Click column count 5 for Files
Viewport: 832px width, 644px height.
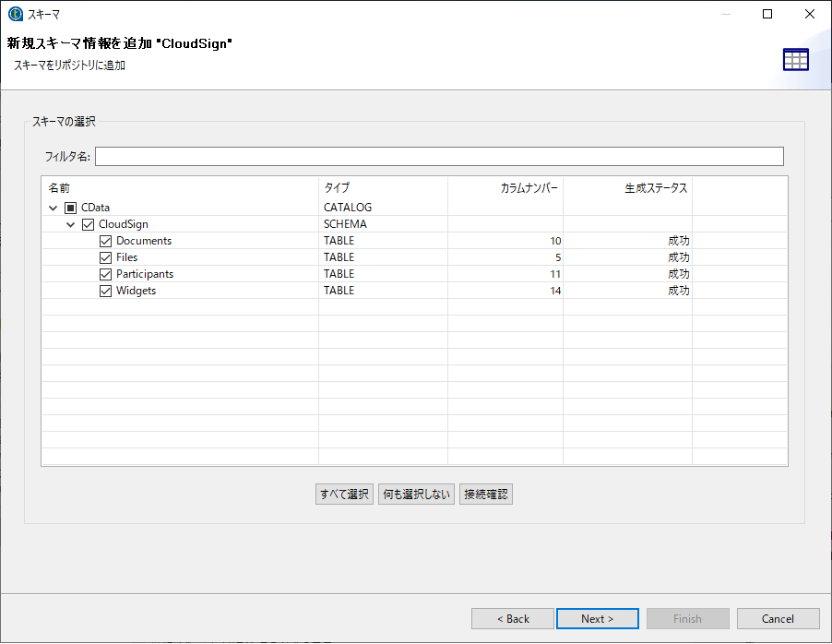[558, 257]
